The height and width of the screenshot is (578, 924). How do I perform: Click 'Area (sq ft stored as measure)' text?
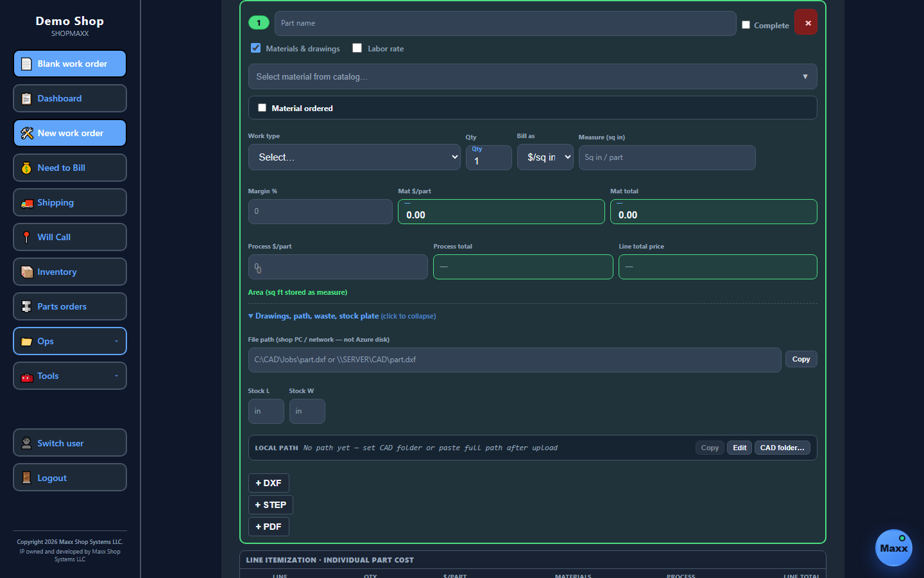[x=297, y=292]
